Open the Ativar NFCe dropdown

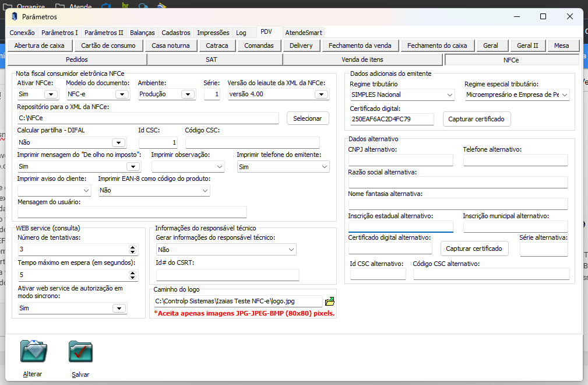pyautogui.click(x=51, y=94)
